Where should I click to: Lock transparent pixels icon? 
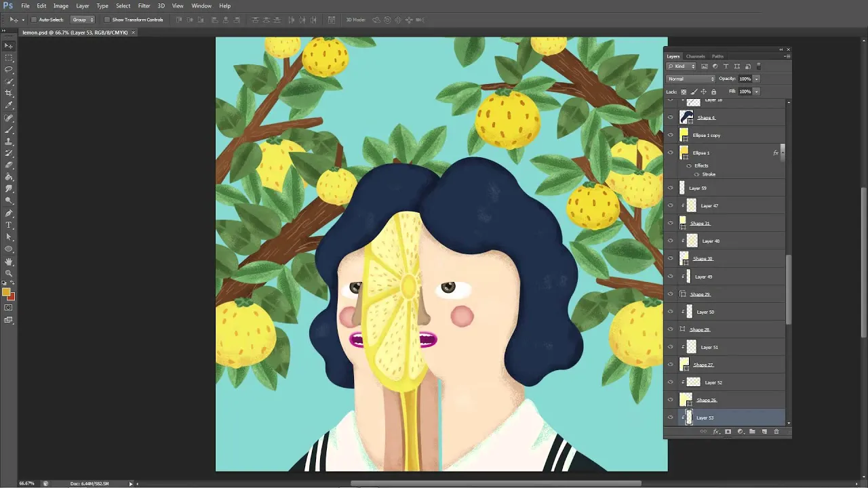684,91
